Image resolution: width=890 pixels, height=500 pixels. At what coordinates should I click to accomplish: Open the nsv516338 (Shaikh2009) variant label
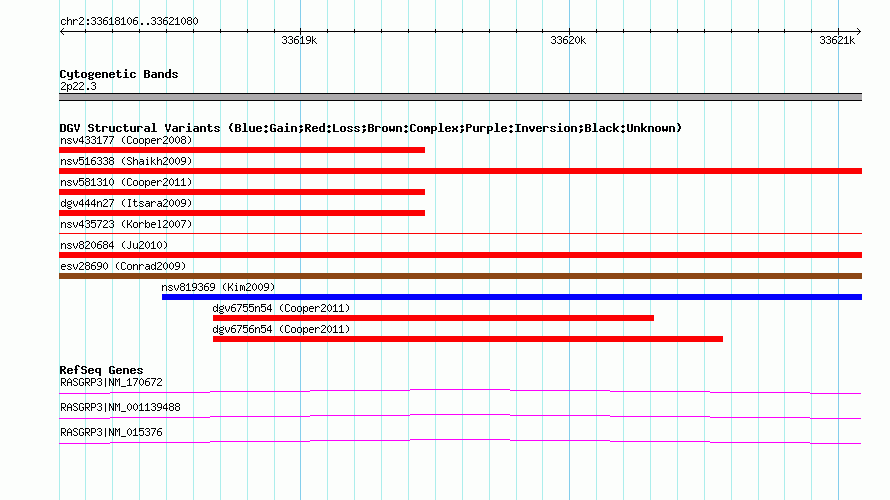(x=126, y=161)
